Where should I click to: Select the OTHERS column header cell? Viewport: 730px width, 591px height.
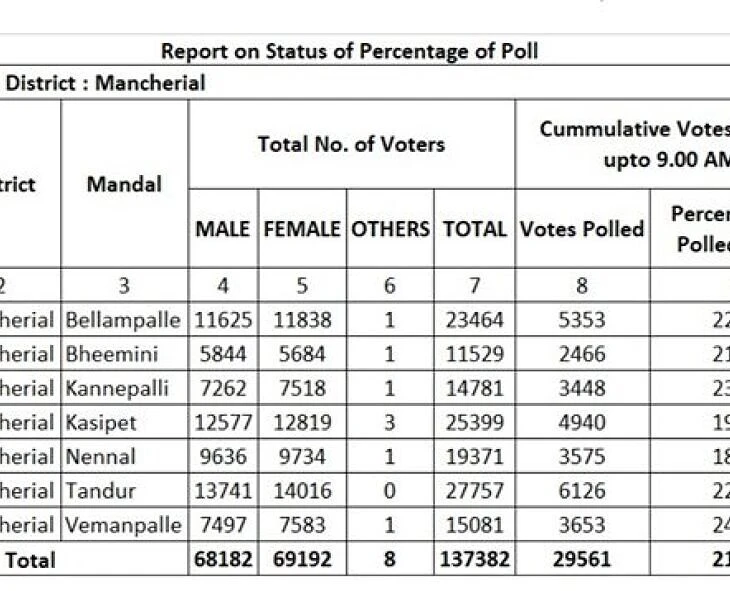390,228
